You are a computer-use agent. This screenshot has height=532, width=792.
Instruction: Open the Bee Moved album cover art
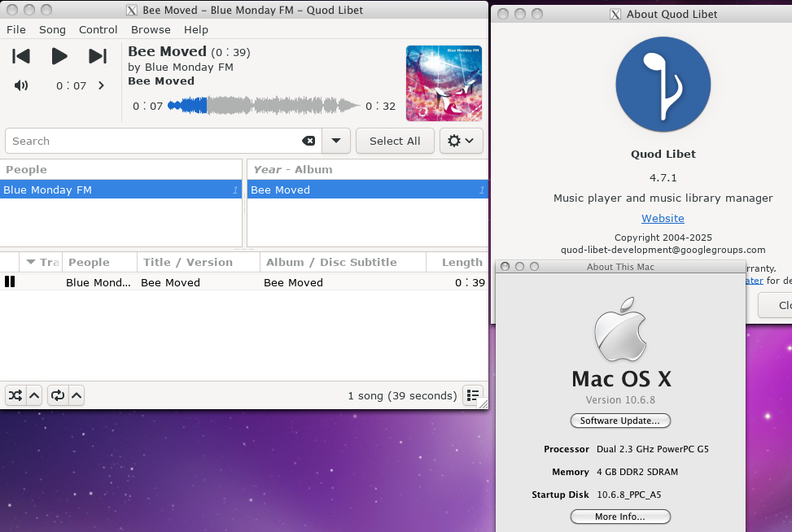tap(444, 83)
